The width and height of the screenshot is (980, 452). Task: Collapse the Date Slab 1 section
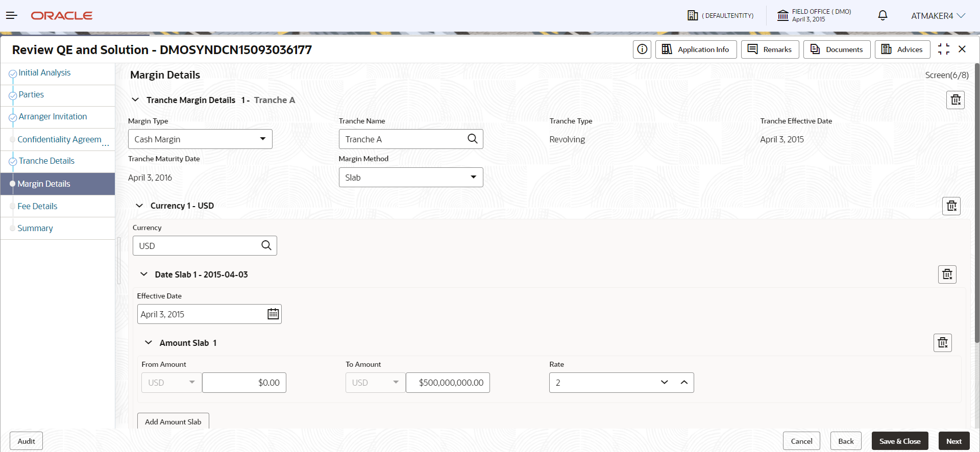[x=144, y=274]
